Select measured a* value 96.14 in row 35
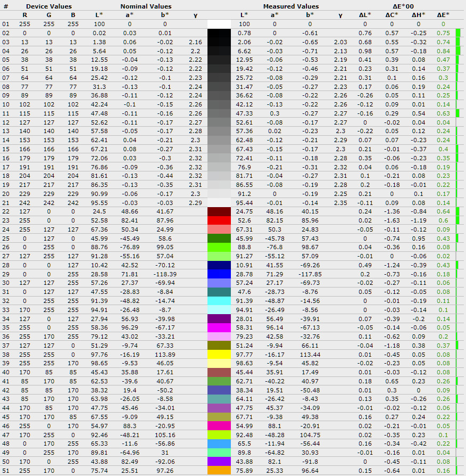The width and height of the screenshot is (466, 476). 274,327
